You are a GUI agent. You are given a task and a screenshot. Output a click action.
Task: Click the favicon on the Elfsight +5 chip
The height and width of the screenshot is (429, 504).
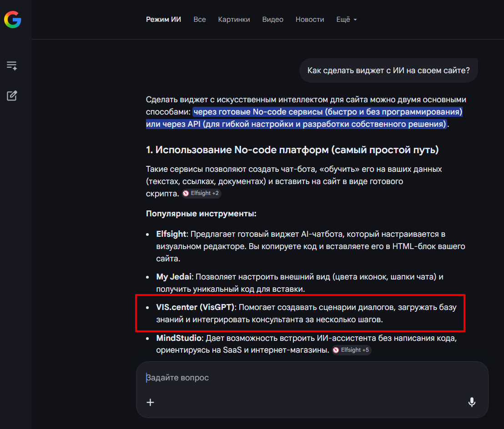[336, 350]
